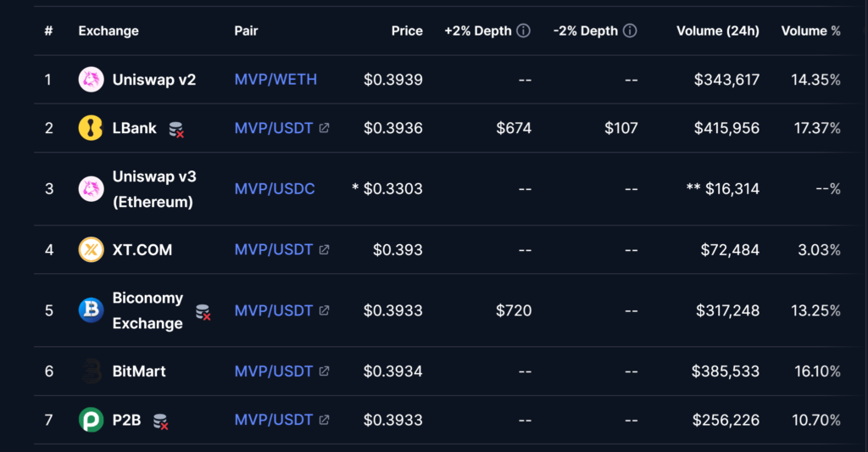868x452 pixels.
Task: Click info icon next to +2% Depth
Action: (524, 31)
